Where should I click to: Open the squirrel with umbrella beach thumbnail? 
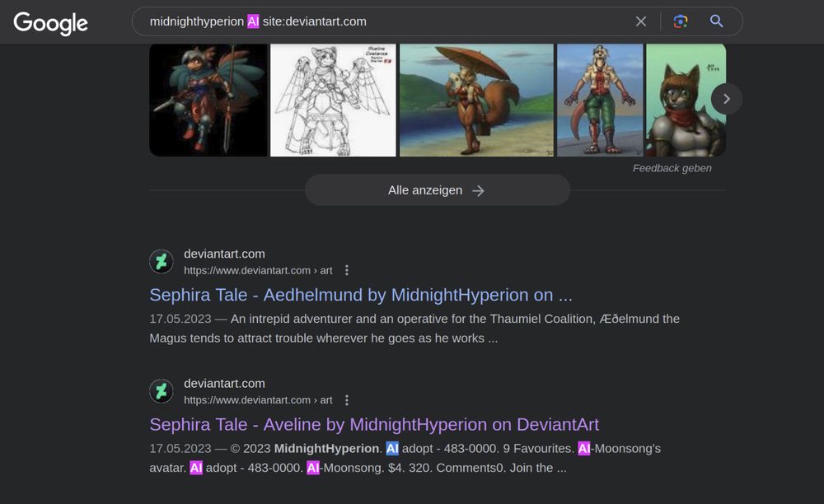pos(476,100)
